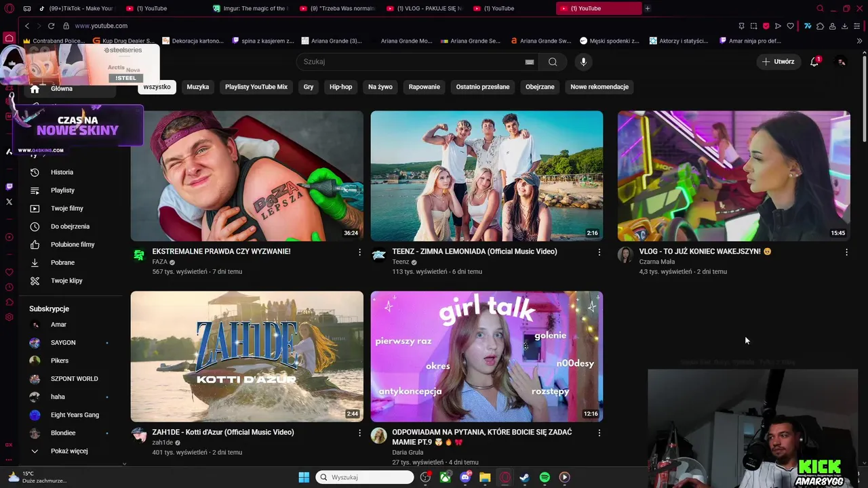This screenshot has width=868, height=488.
Task: Open X from the Opera sidebar
Action: [x=9, y=201]
